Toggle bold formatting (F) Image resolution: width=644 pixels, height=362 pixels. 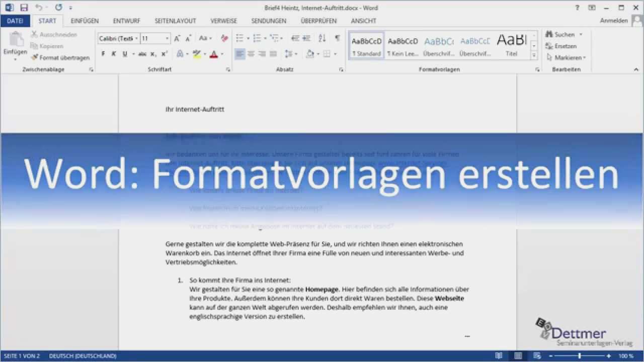click(103, 54)
